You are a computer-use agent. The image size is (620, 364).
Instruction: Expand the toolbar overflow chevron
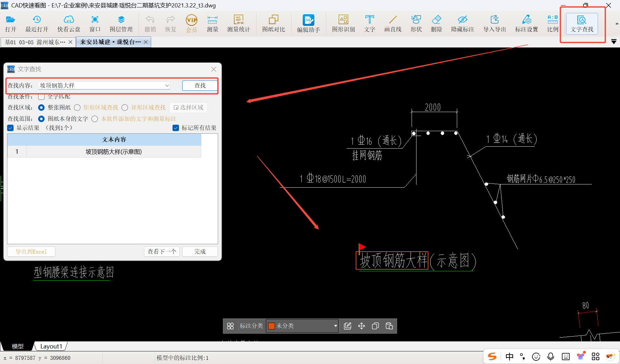tap(616, 24)
